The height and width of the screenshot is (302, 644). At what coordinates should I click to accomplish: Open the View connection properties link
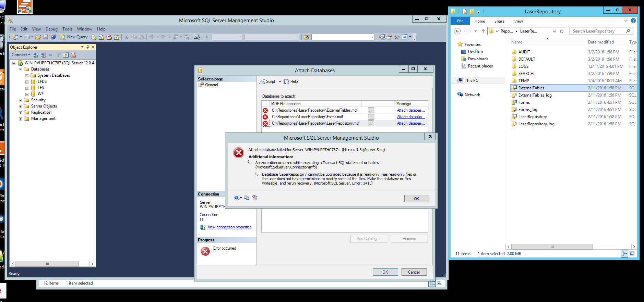coord(230,227)
